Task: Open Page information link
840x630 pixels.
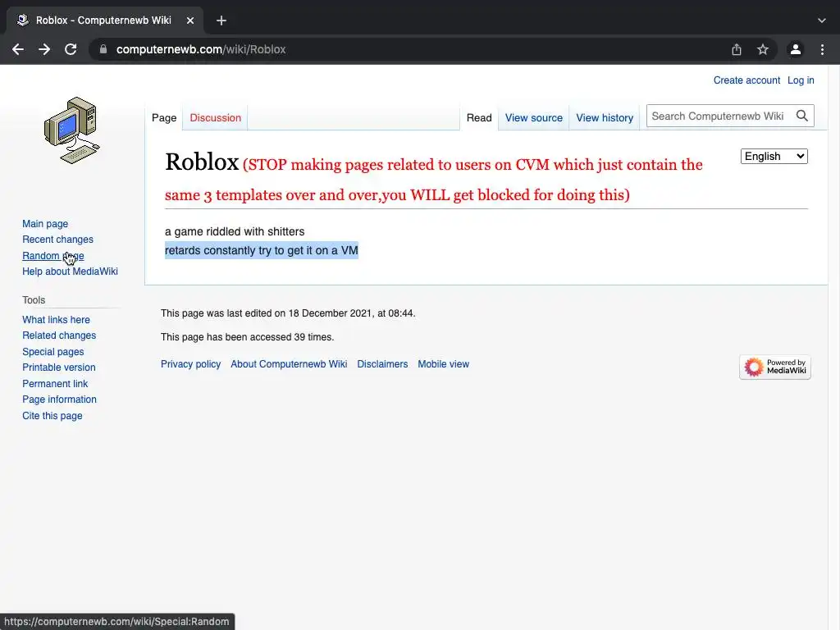Action: tap(59, 399)
